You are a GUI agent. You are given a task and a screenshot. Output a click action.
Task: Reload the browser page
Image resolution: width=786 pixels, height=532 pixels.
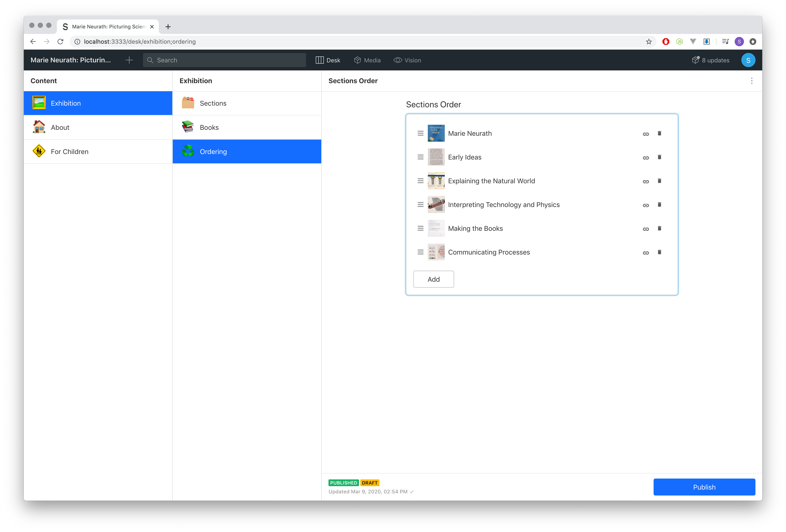click(x=60, y=42)
